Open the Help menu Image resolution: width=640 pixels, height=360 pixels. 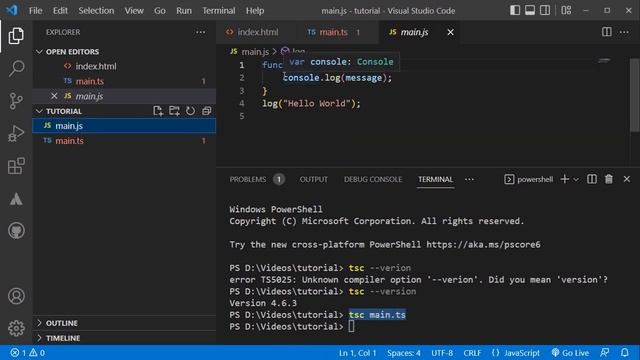(255, 11)
